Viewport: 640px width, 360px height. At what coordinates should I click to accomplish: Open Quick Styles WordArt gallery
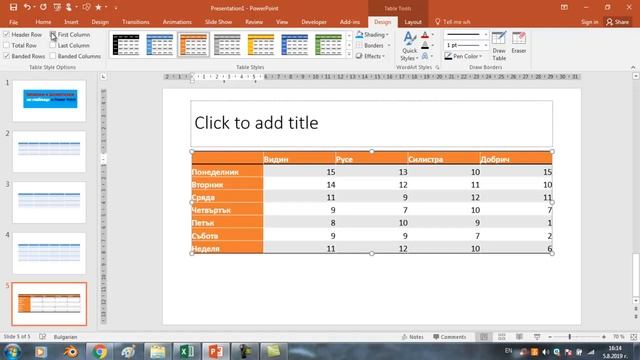coord(409,46)
